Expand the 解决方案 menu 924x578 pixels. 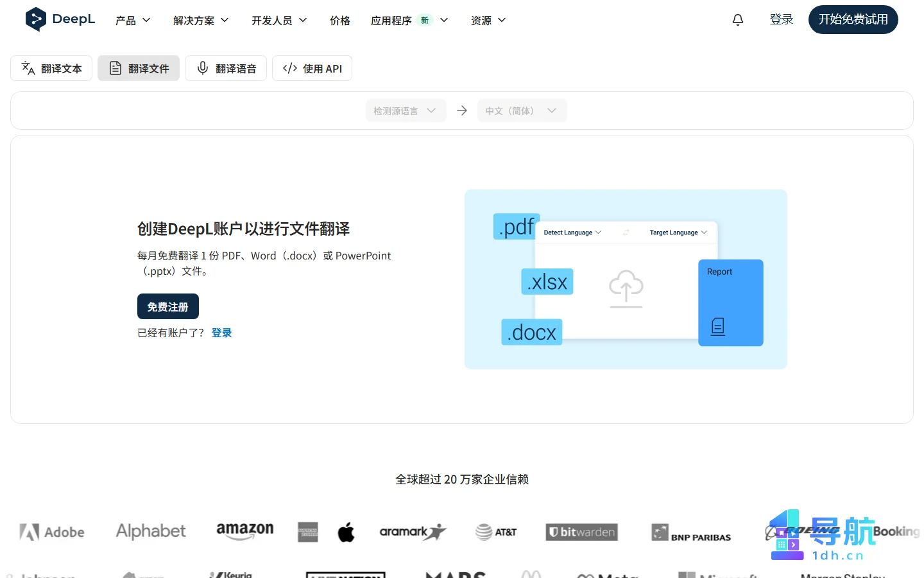[x=201, y=21]
